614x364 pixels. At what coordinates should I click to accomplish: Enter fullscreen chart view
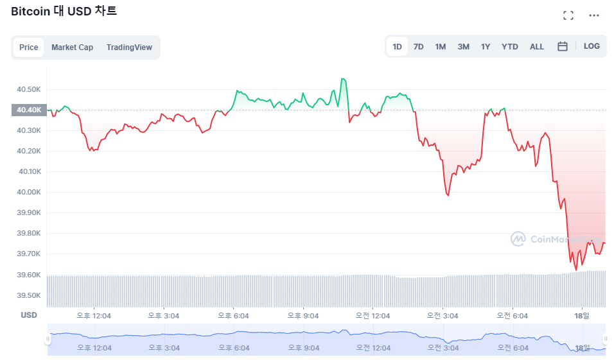click(x=568, y=15)
